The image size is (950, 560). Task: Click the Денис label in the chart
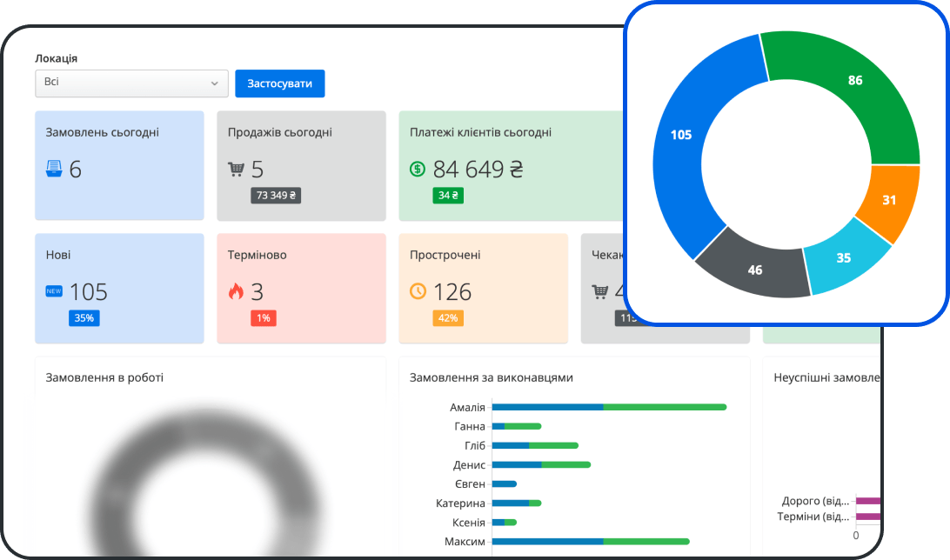469,465
